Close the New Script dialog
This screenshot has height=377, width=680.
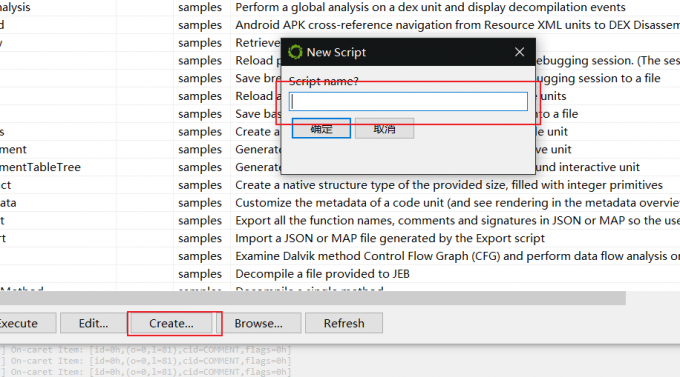coord(519,52)
